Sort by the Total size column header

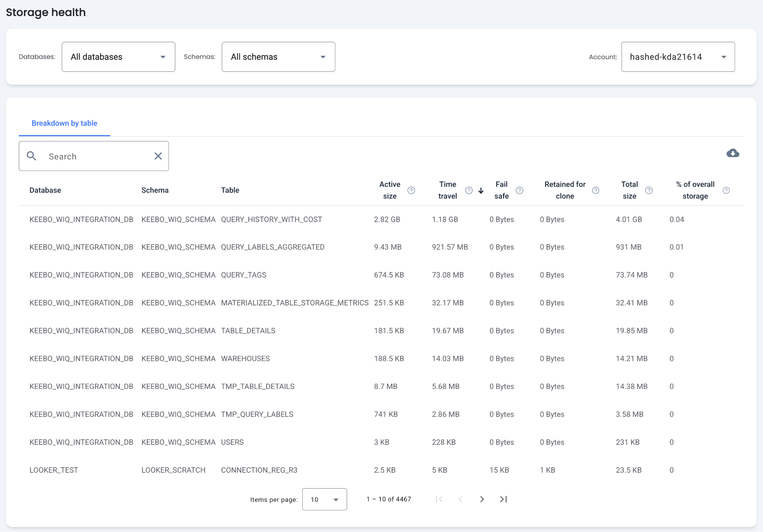pos(629,190)
